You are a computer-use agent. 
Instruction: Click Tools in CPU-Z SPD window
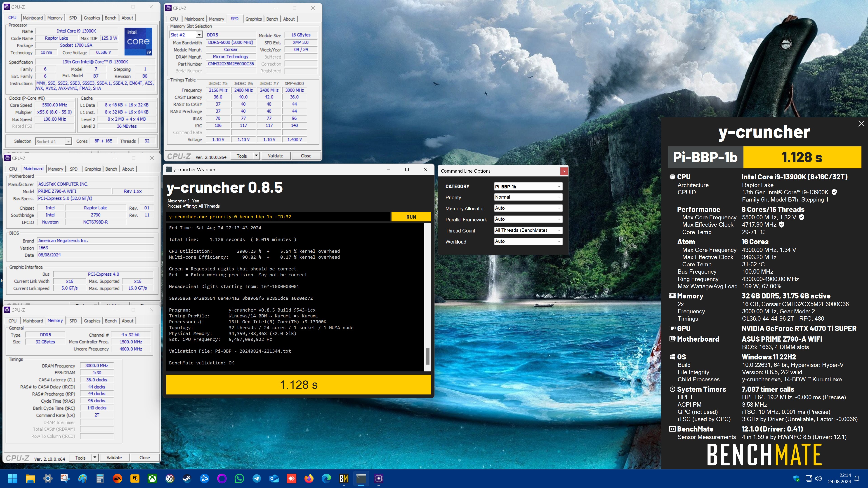(242, 156)
